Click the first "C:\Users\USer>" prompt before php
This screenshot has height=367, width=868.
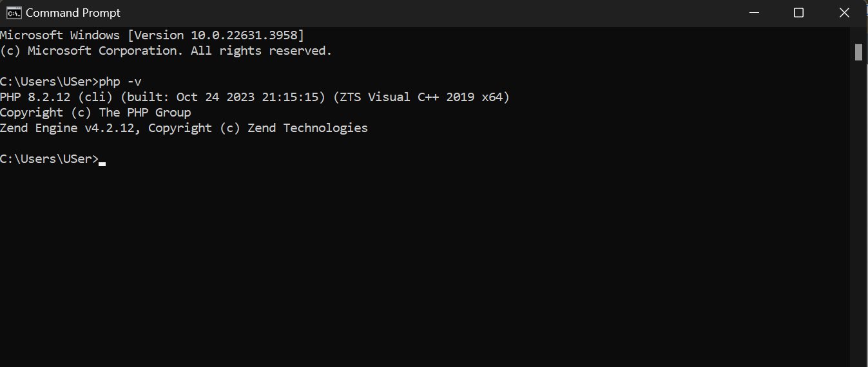pyautogui.click(x=50, y=82)
